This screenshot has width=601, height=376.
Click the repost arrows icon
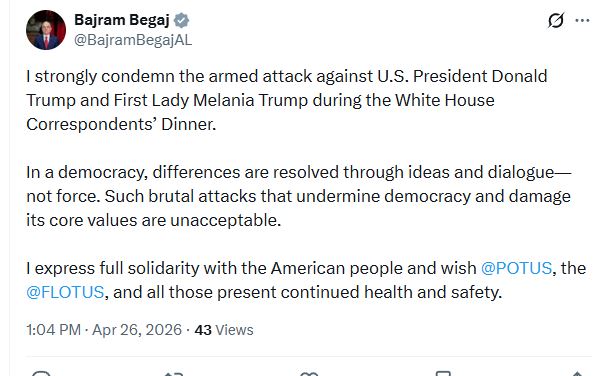[x=174, y=373]
